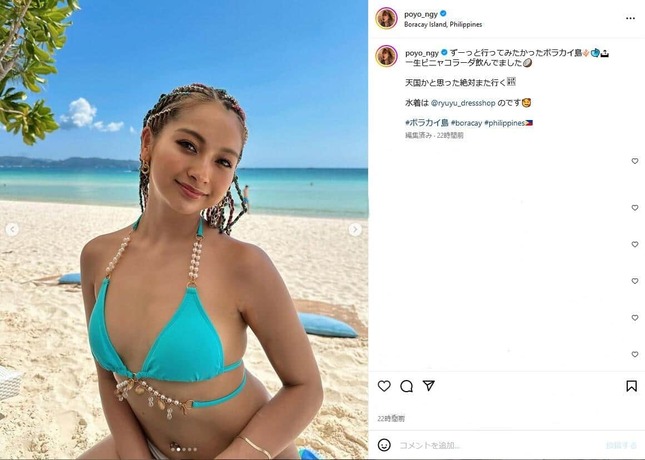Click poyo_ngy username in header

(x=420, y=14)
